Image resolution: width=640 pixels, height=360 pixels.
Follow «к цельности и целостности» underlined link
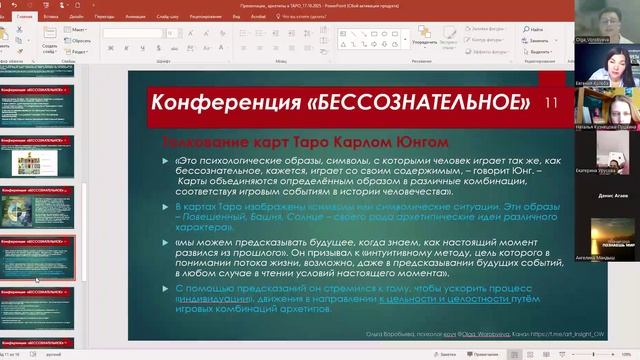444,299
